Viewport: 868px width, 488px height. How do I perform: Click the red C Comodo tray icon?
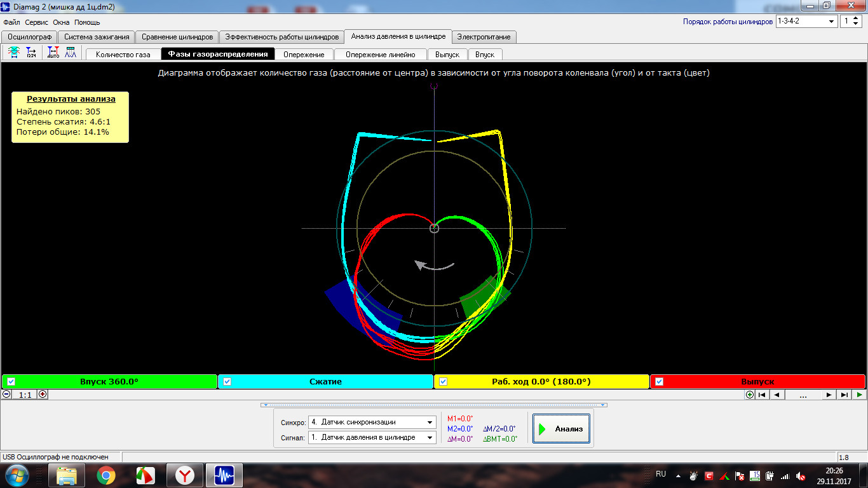point(709,475)
